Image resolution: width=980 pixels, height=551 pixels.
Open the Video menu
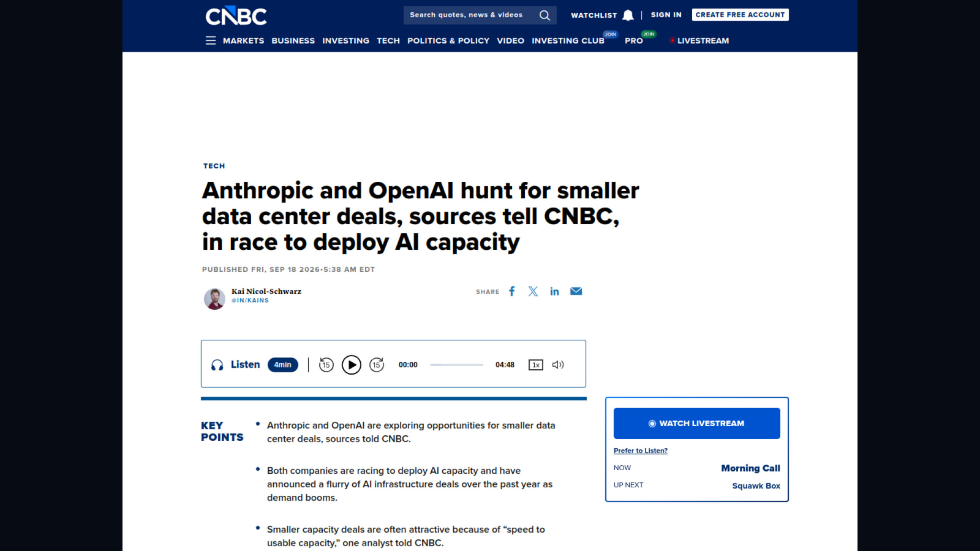point(511,40)
